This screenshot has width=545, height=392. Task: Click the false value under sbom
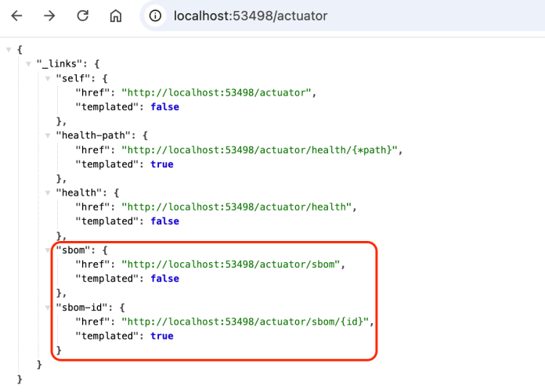(162, 279)
